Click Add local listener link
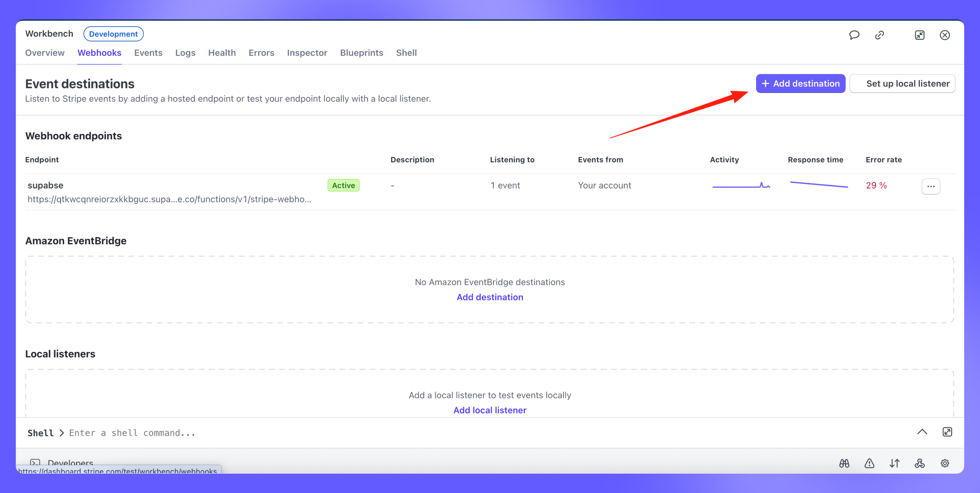 point(490,410)
